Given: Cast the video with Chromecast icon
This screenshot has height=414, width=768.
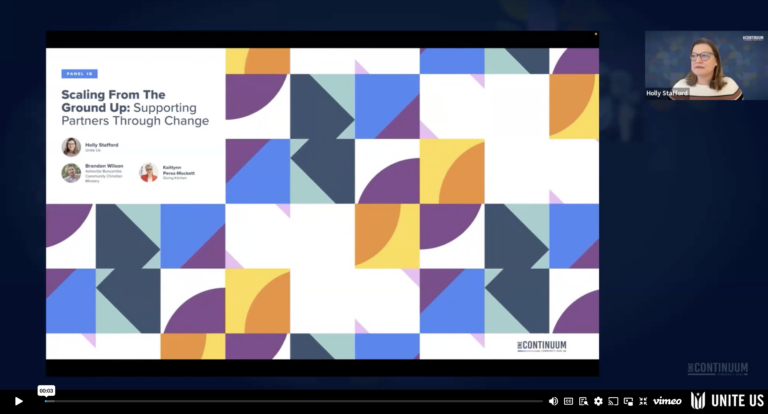Looking at the screenshot, I should coord(613,401).
